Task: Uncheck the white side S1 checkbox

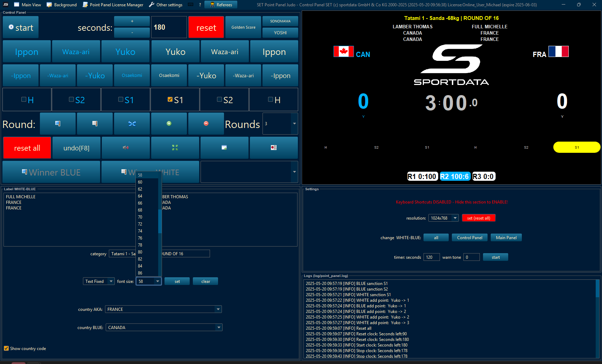Action: [x=170, y=100]
